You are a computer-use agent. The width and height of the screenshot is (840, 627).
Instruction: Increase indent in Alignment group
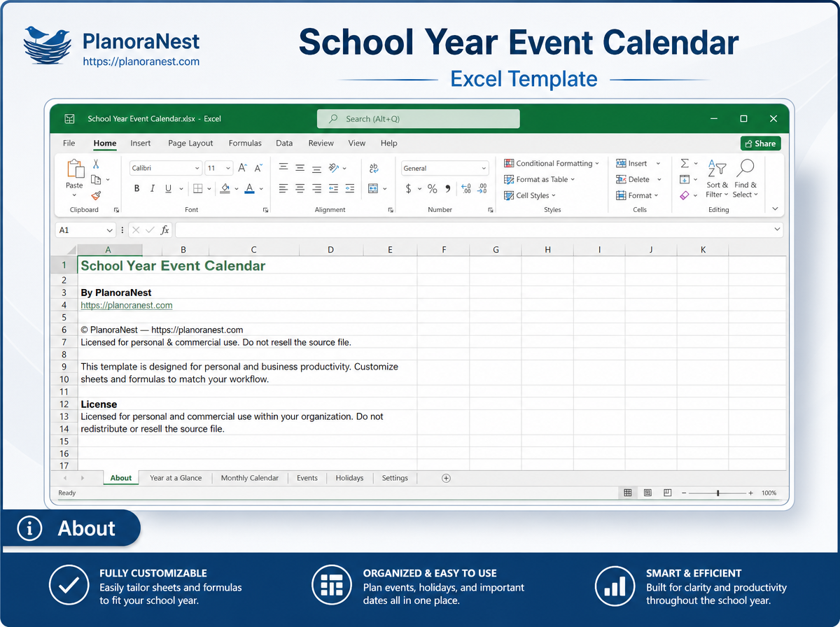point(349,188)
